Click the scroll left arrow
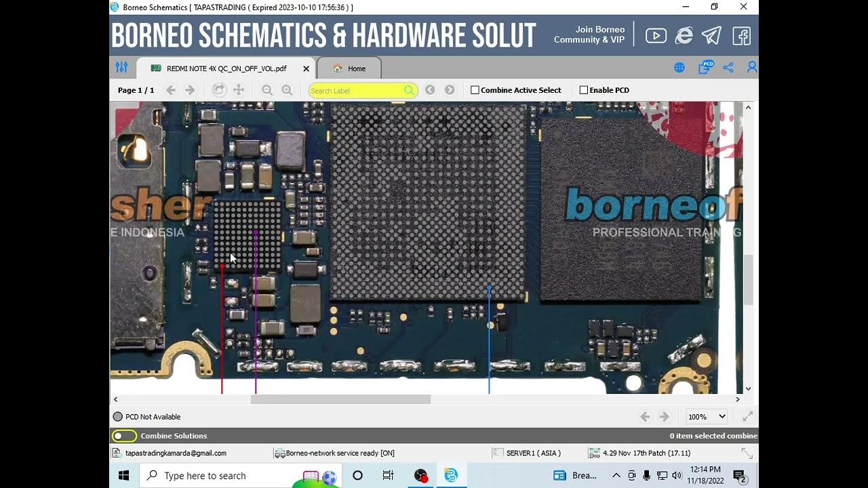The image size is (868, 488). [x=115, y=399]
